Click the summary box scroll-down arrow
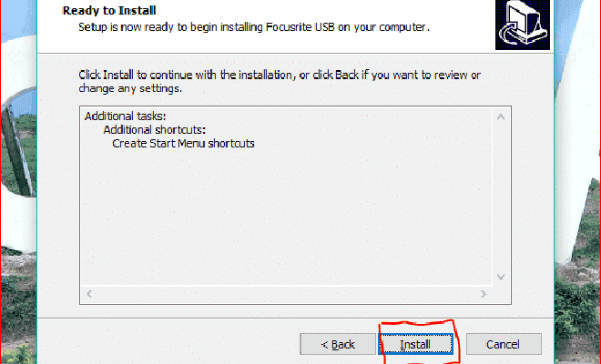 [x=501, y=277]
